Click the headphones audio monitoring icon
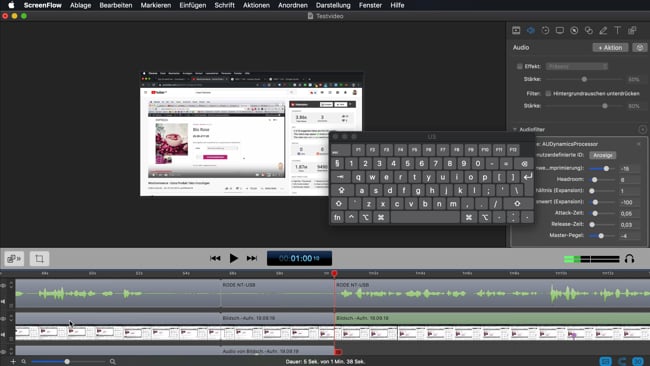 [x=629, y=259]
